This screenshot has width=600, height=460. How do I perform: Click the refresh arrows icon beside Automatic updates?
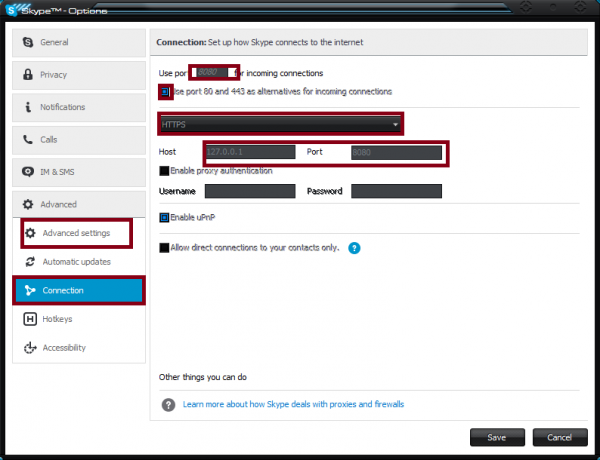[30, 262]
